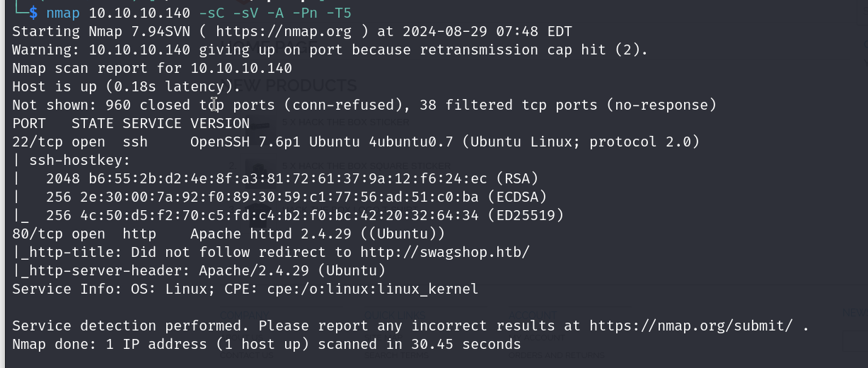Click the target IP in the command line
The height and width of the screenshot is (368, 868).
click(x=139, y=13)
